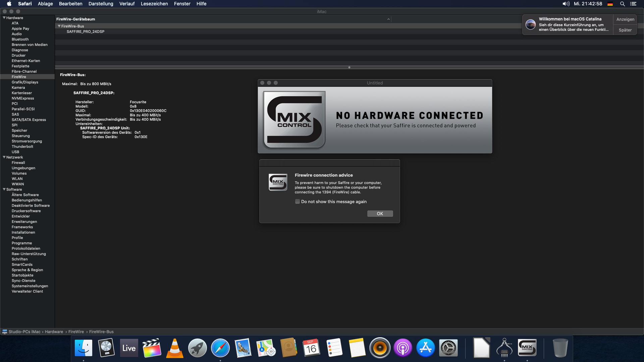
Task: Collapse the Hardware section in the sidebar
Action: point(4,18)
